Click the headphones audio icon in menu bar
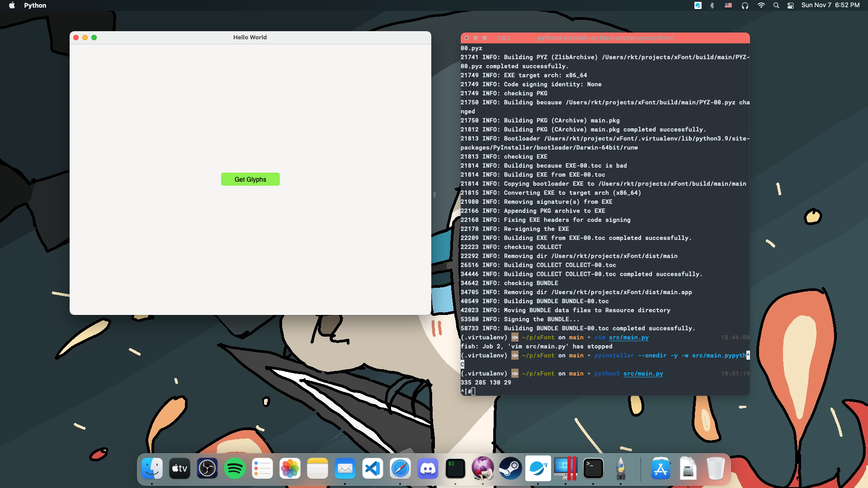The height and width of the screenshot is (488, 868). tap(745, 5)
